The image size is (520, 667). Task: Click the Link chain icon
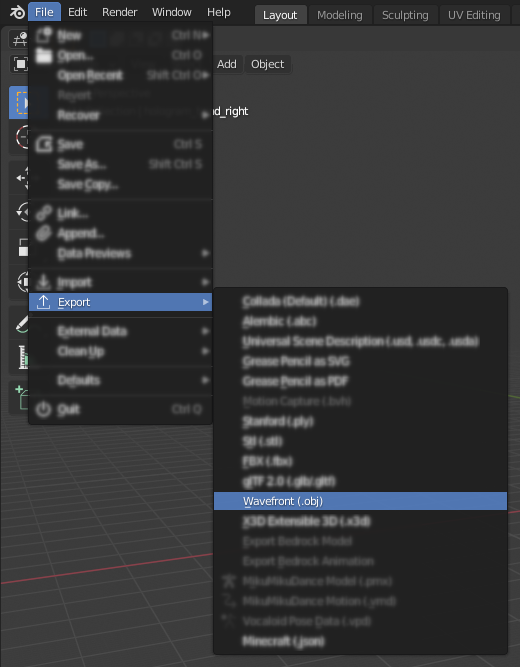(43, 213)
